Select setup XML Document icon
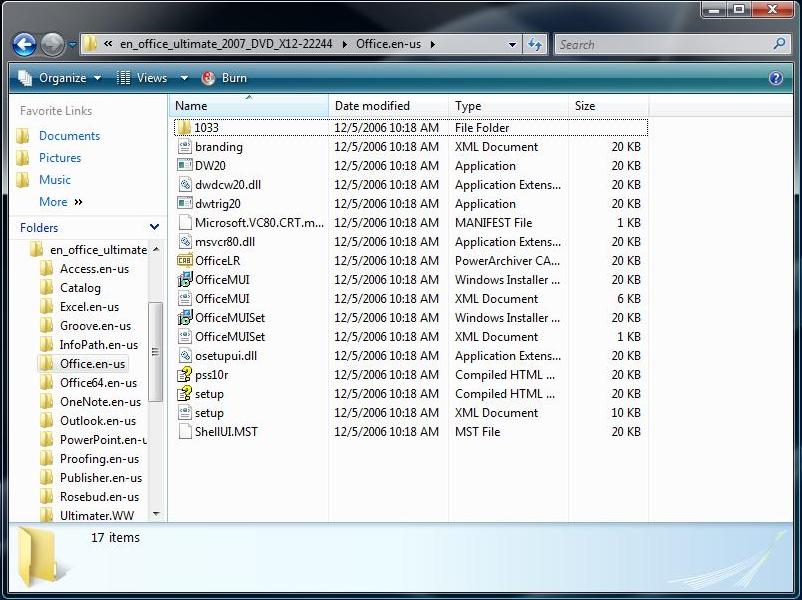 point(184,412)
